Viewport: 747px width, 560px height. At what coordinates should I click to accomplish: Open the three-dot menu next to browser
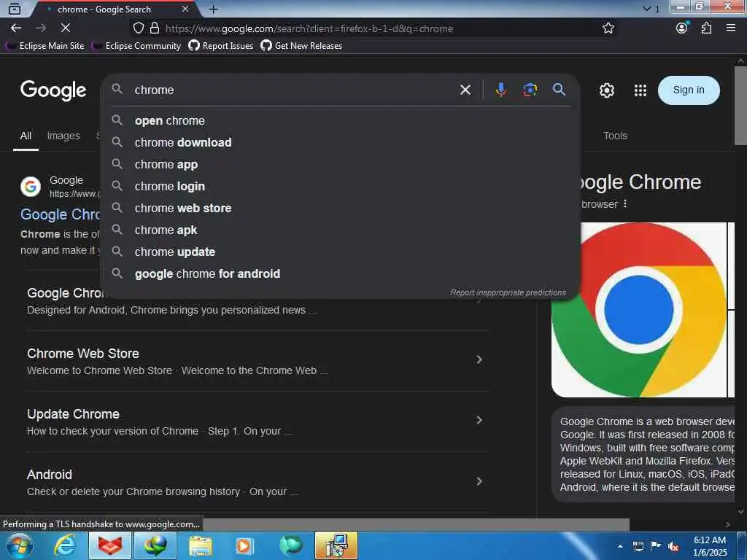coord(625,204)
